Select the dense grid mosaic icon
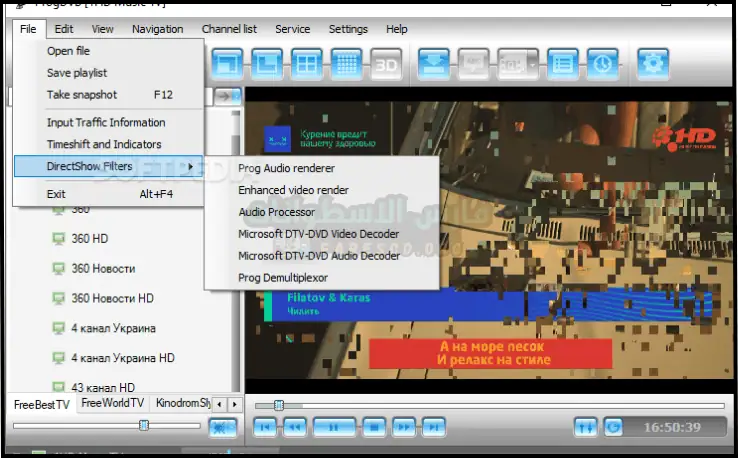The image size is (738, 458). coord(346,64)
